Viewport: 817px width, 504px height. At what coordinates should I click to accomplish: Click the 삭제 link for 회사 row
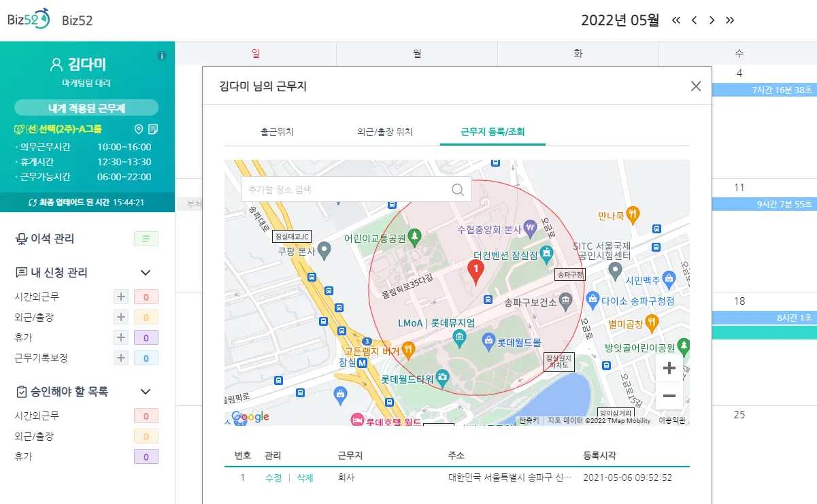305,478
